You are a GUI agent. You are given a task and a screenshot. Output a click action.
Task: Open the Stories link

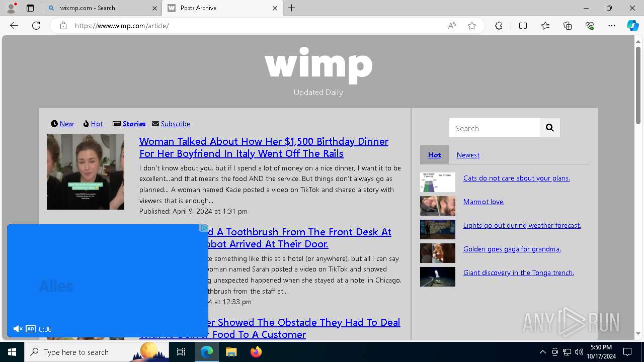click(x=134, y=124)
